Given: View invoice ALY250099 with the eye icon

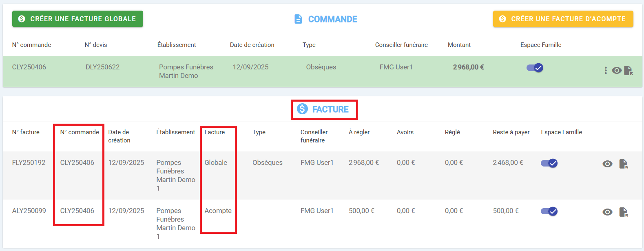Looking at the screenshot, I should pyautogui.click(x=607, y=212).
